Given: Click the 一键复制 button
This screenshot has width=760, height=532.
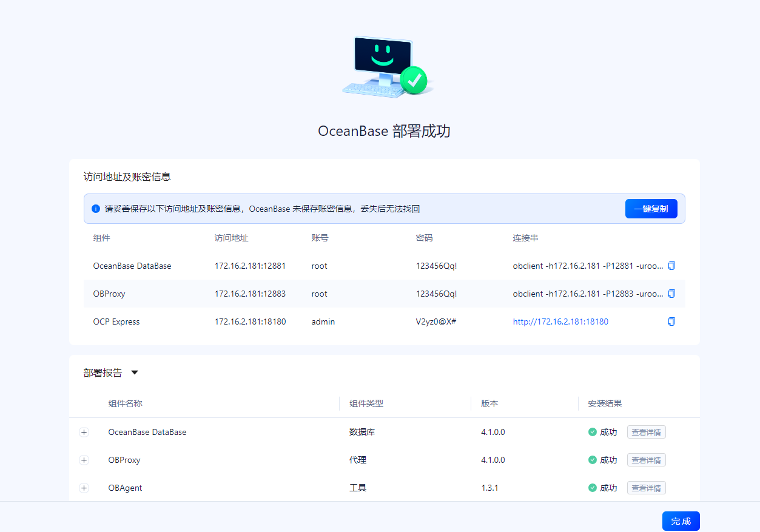Looking at the screenshot, I should tap(651, 209).
